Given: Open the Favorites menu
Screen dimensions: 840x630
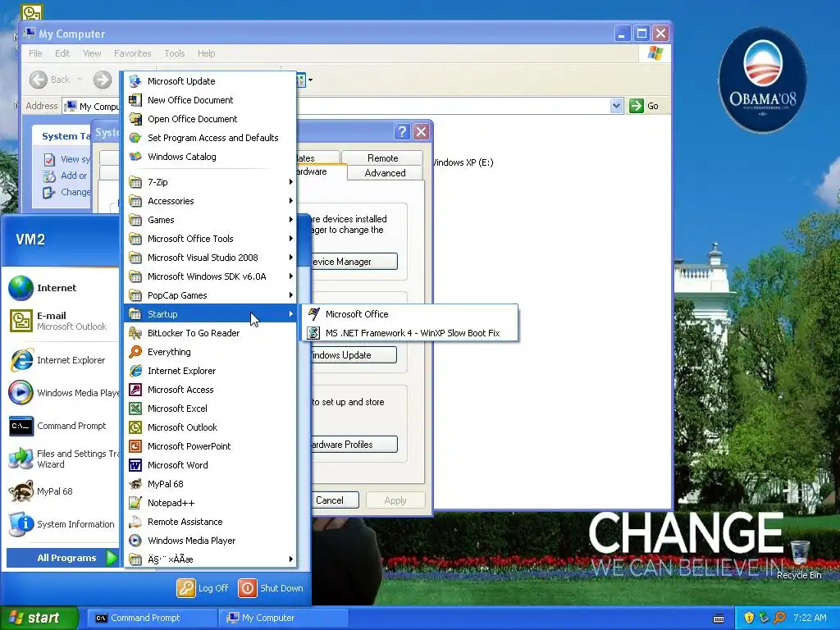Looking at the screenshot, I should click(x=132, y=53).
